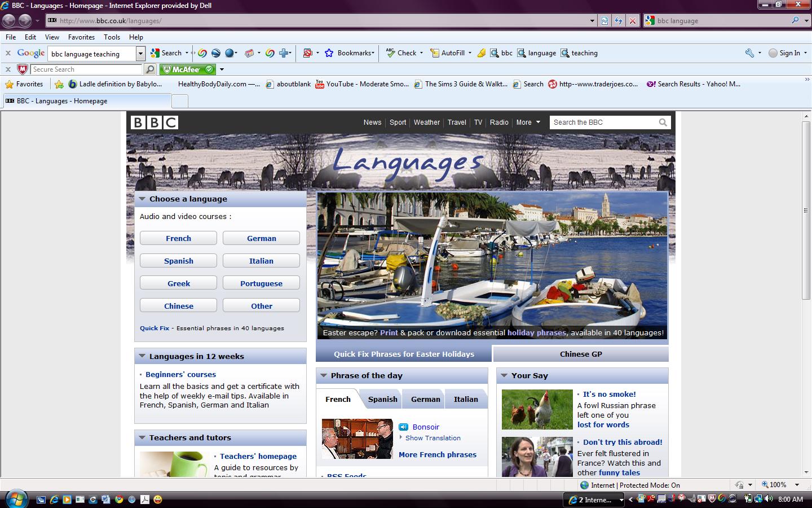Open the Tools menu
The height and width of the screenshot is (508, 812).
click(112, 37)
